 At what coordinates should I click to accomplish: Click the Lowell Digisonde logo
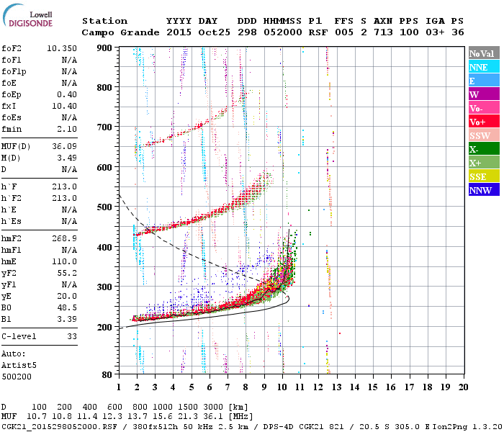(x=27, y=16)
